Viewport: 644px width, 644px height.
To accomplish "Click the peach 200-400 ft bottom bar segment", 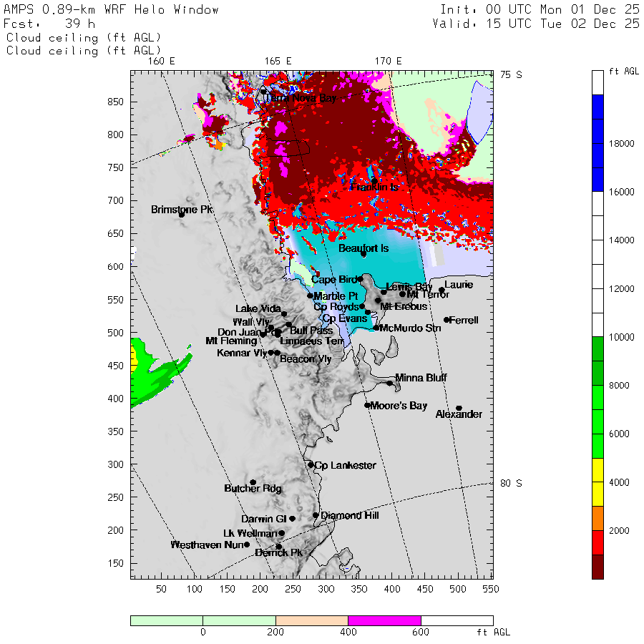I will click(311, 620).
